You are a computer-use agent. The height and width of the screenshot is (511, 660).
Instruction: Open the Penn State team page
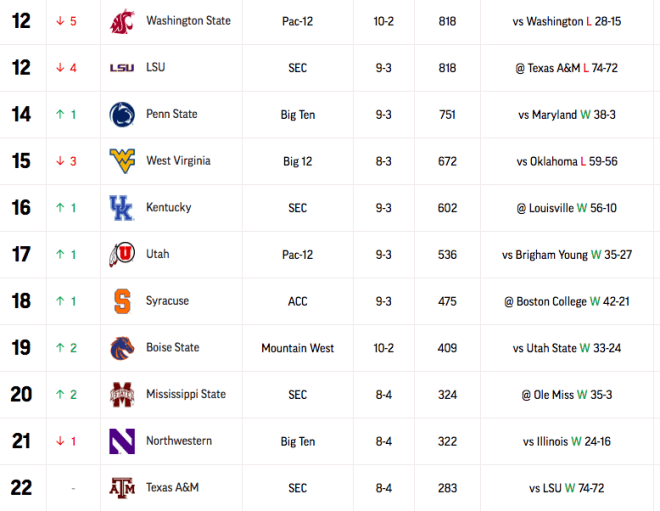172,114
